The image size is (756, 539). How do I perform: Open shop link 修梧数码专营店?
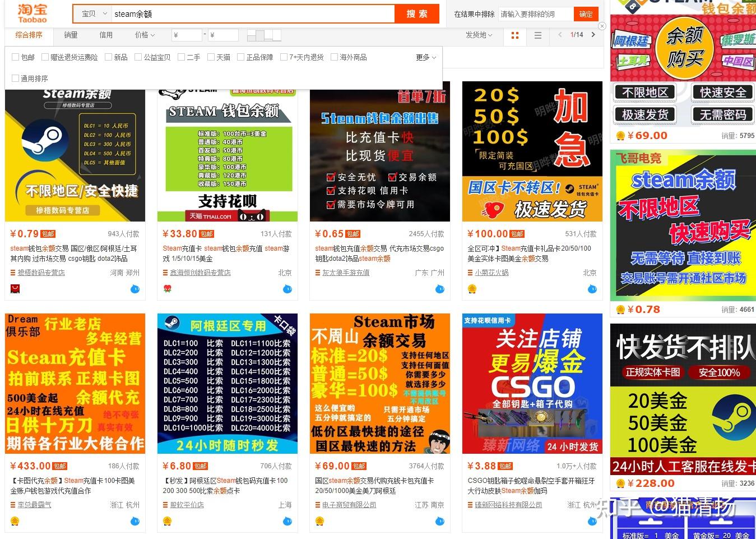tap(41, 273)
